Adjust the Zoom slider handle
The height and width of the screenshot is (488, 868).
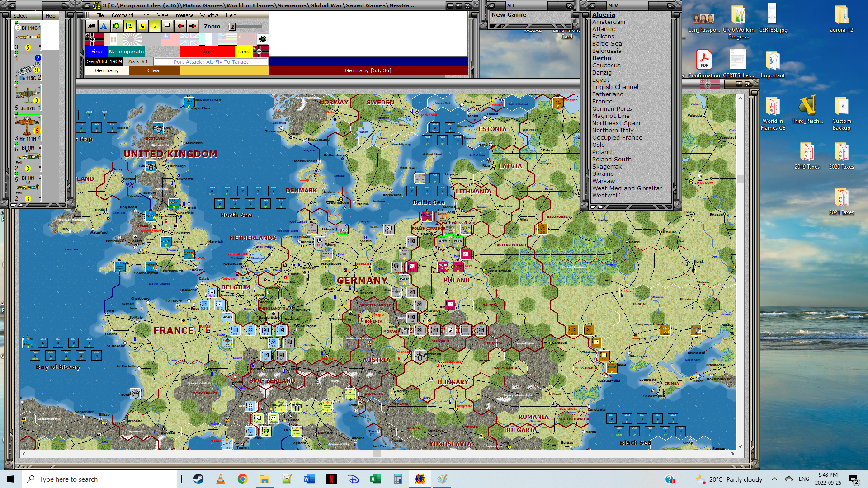point(232,27)
